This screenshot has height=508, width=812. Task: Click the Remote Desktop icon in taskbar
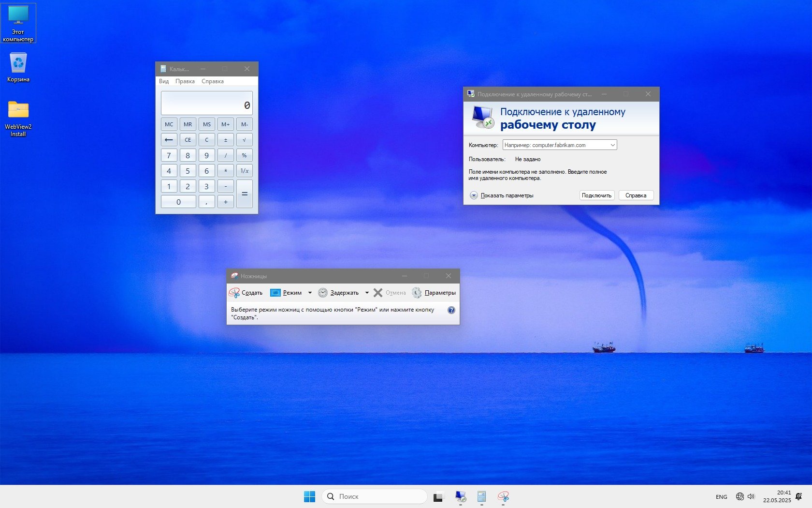click(460, 496)
